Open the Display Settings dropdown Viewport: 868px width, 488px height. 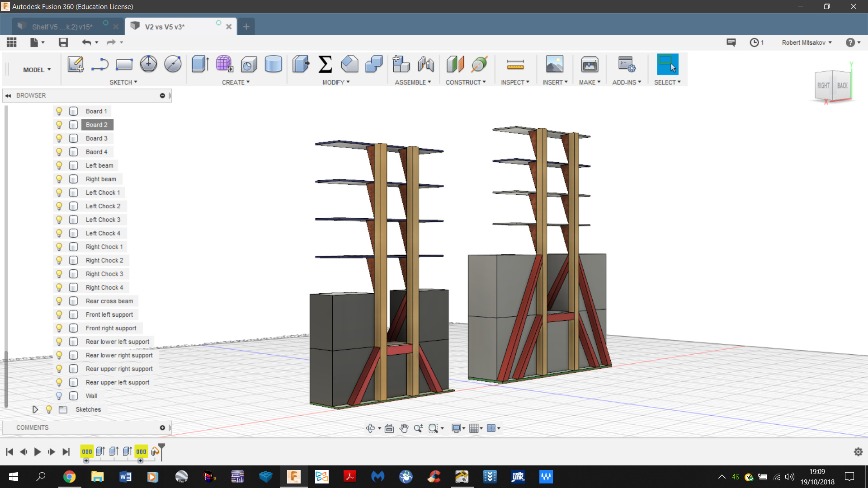click(x=458, y=428)
